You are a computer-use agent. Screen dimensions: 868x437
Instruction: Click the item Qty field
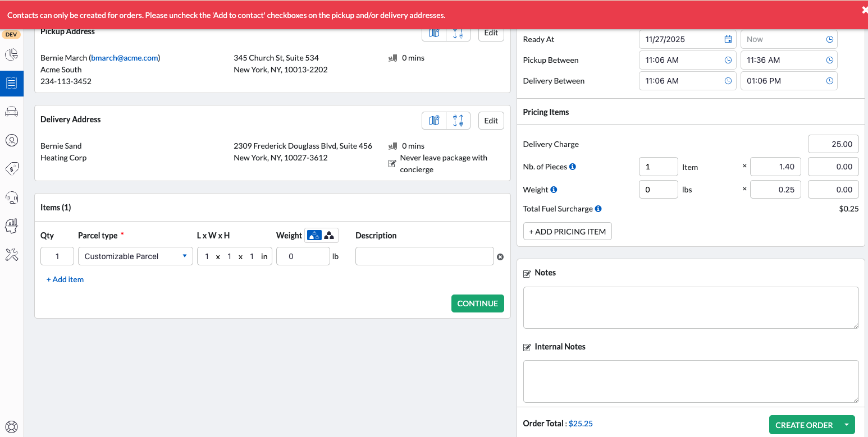(57, 256)
